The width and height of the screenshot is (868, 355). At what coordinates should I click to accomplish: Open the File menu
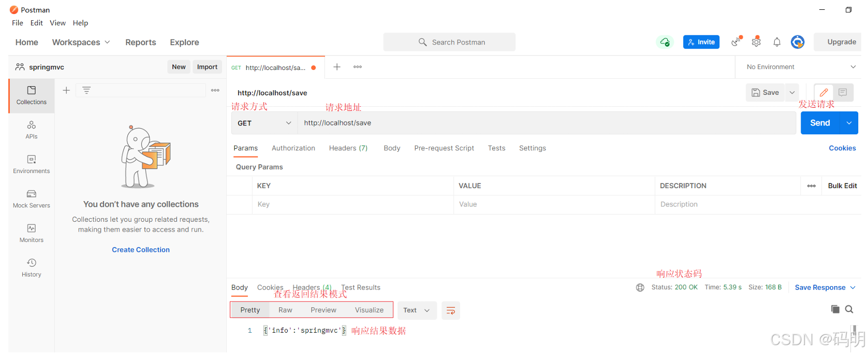click(18, 23)
